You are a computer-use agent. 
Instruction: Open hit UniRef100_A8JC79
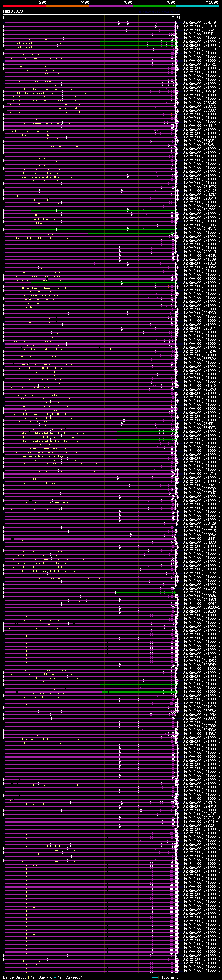tap(199, 49)
